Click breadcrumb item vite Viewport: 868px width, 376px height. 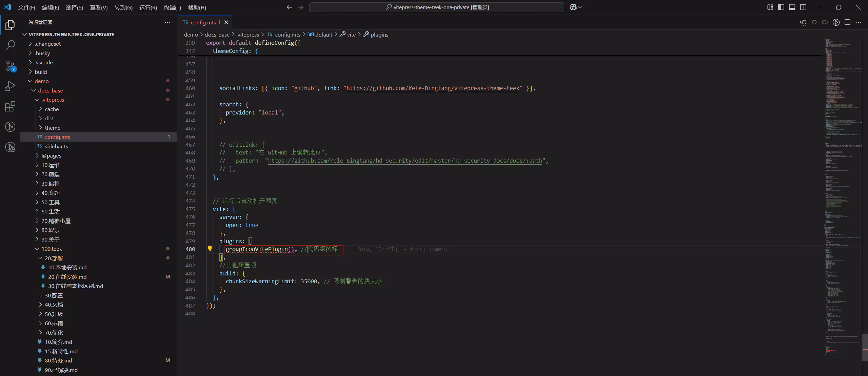point(348,35)
